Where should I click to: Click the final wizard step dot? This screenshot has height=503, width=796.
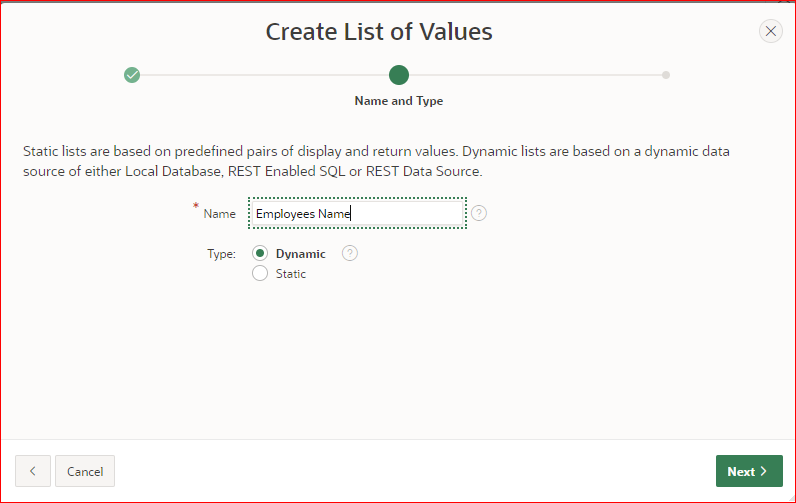click(666, 75)
